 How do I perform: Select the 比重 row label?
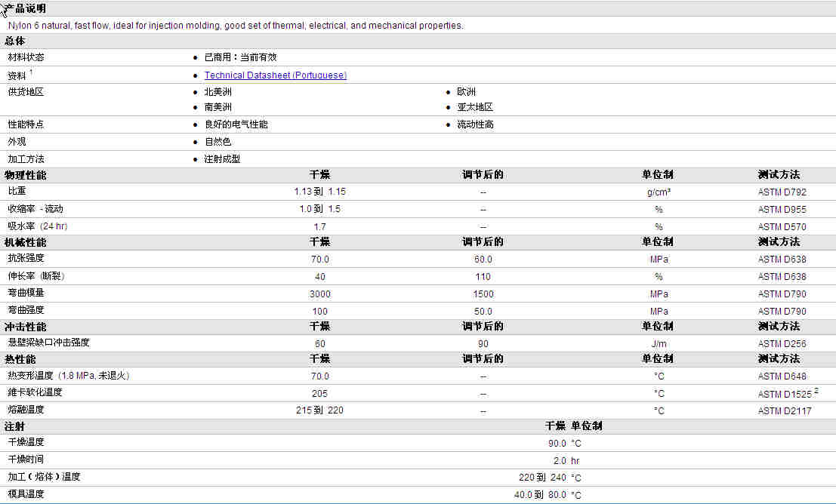click(x=17, y=191)
